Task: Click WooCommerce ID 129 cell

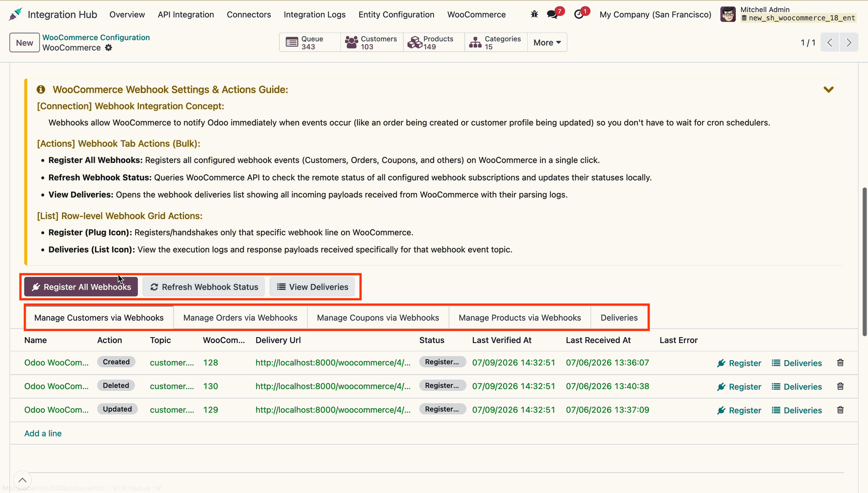Action: (x=211, y=410)
